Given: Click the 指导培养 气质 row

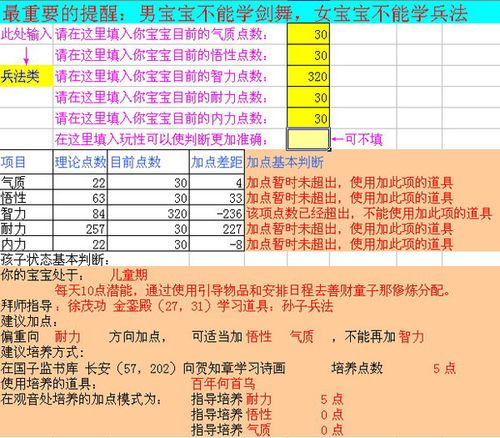Looking at the screenshot, I should pos(267,430).
